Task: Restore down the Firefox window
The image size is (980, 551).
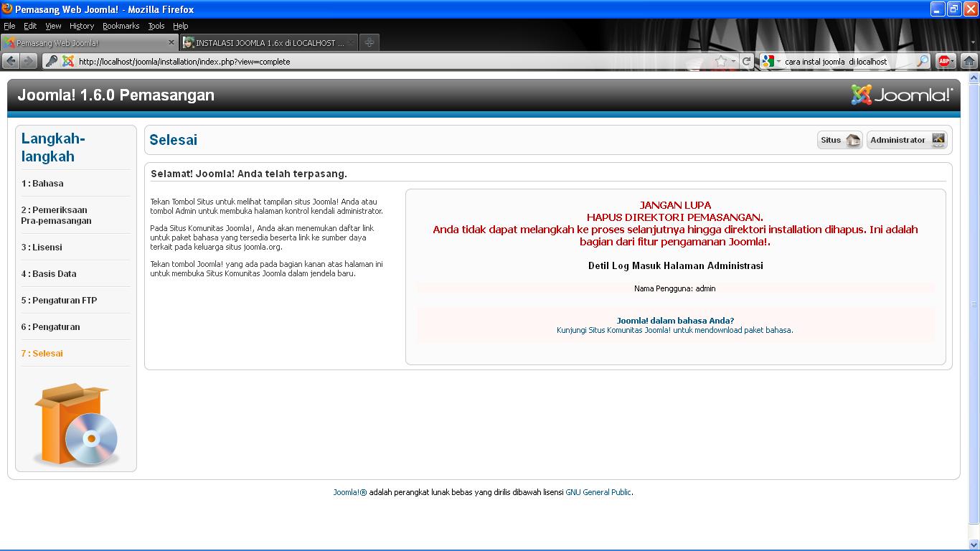Action: (x=954, y=9)
